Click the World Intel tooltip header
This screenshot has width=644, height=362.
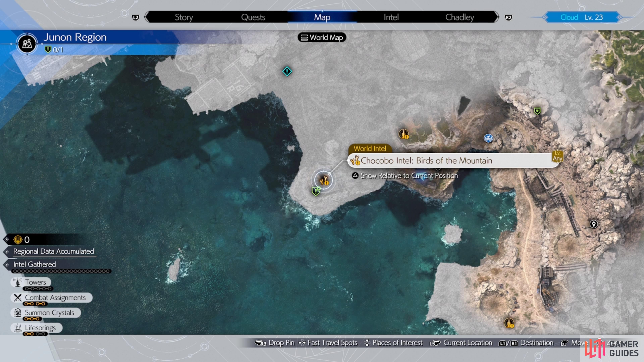coord(370,148)
